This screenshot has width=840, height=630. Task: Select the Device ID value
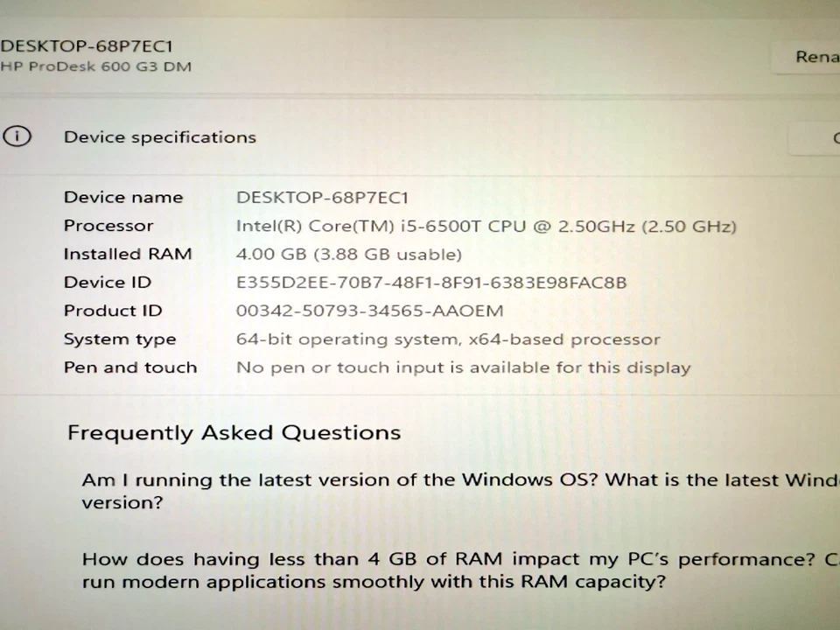pos(431,282)
